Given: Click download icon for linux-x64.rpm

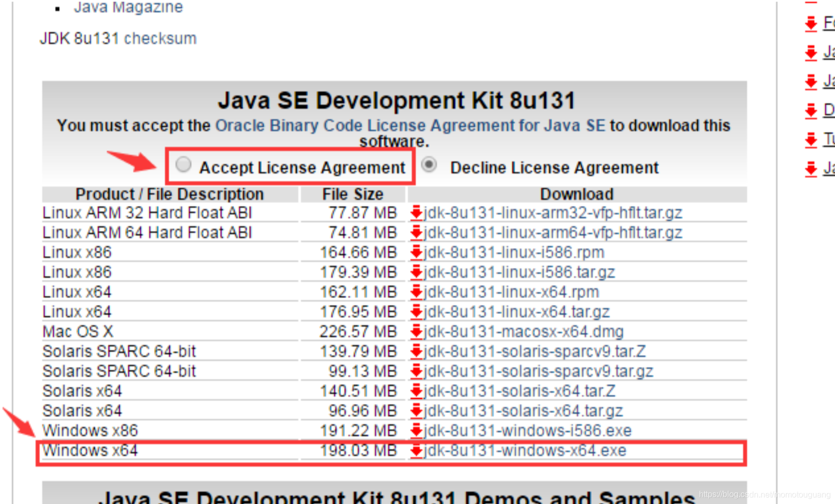Looking at the screenshot, I should (416, 292).
